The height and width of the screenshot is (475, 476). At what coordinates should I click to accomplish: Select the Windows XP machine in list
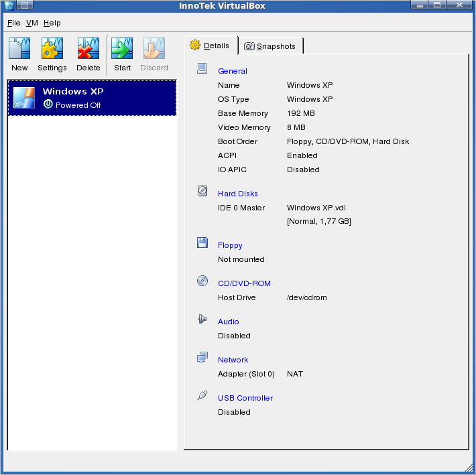coord(92,98)
